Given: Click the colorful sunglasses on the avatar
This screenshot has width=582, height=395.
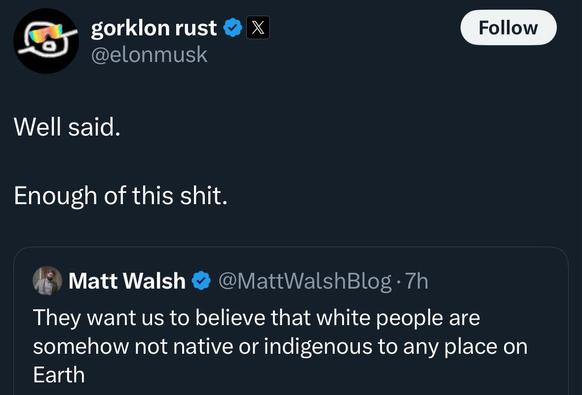Looking at the screenshot, I should [x=46, y=33].
